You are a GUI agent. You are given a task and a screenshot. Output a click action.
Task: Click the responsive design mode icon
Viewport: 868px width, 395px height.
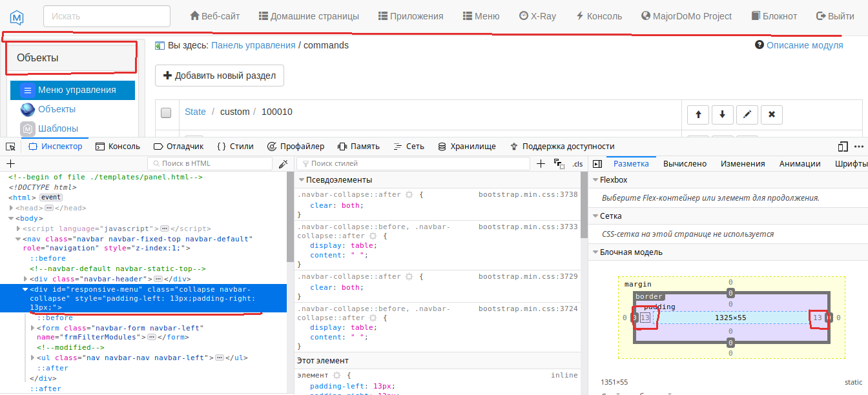tap(843, 147)
